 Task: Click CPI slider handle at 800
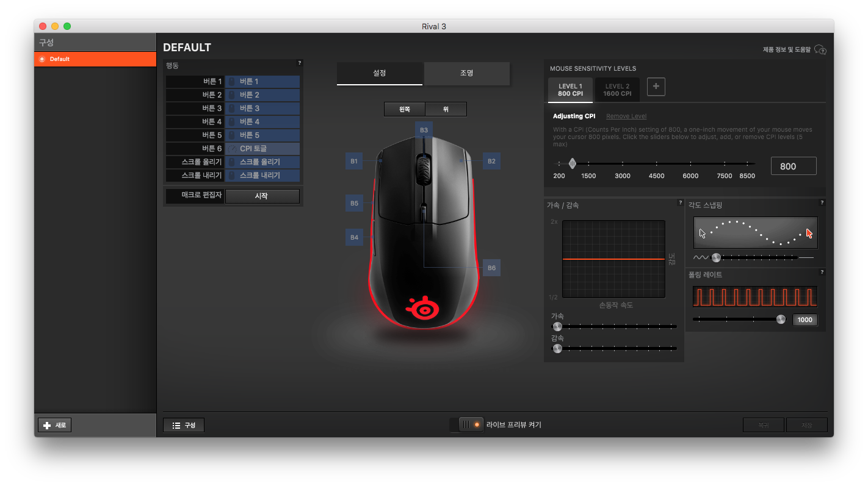click(573, 163)
